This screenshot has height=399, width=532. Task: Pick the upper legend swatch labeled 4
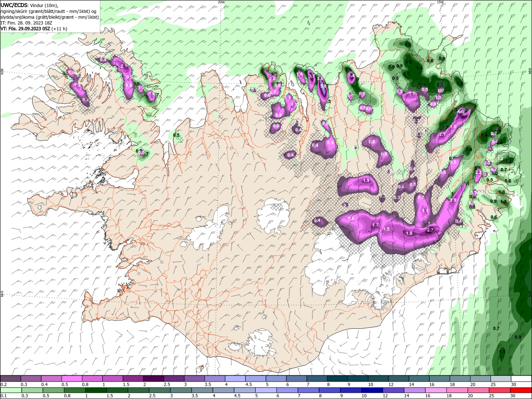pyautogui.click(x=235, y=379)
